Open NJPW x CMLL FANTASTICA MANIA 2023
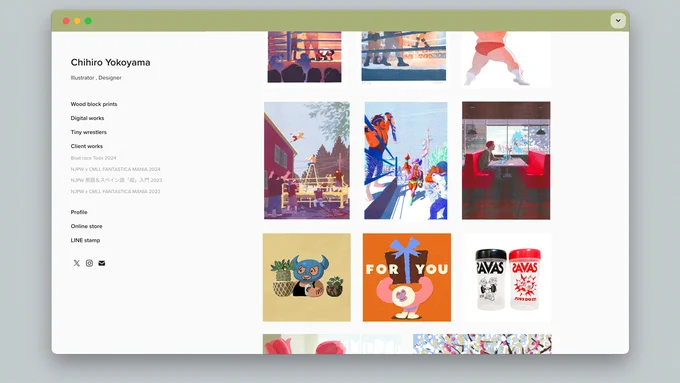This screenshot has height=383, width=680. 115,191
